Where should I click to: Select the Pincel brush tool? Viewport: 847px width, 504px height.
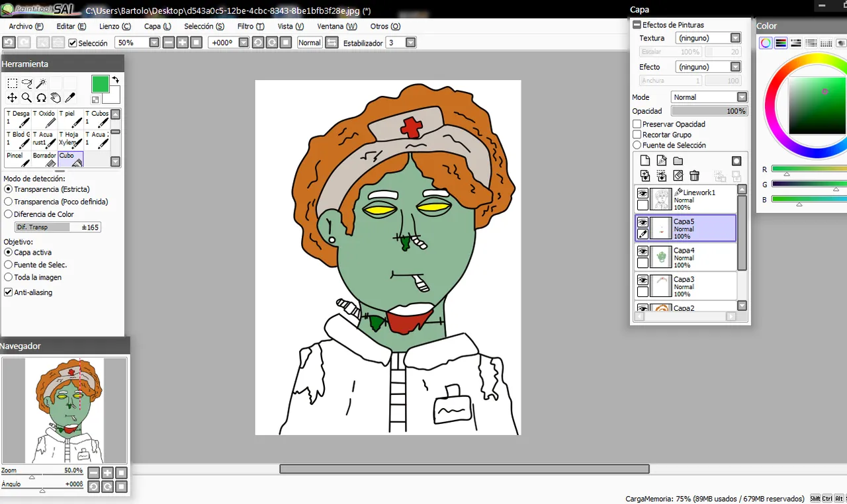[x=18, y=159]
